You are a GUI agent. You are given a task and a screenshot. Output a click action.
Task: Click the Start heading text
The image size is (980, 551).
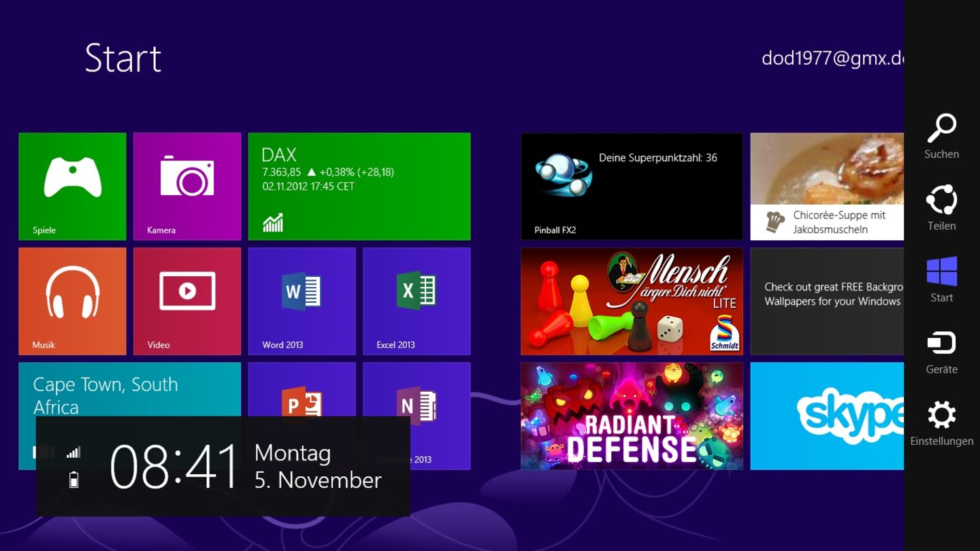(123, 58)
